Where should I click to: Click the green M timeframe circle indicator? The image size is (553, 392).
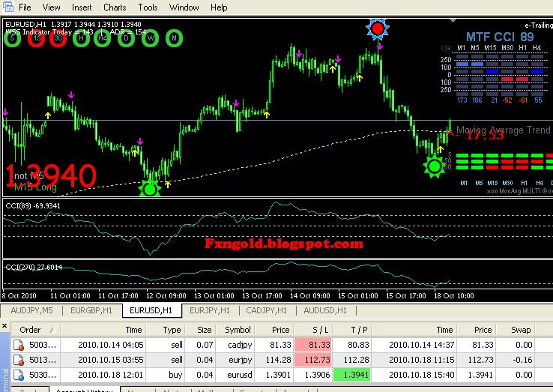(x=174, y=38)
